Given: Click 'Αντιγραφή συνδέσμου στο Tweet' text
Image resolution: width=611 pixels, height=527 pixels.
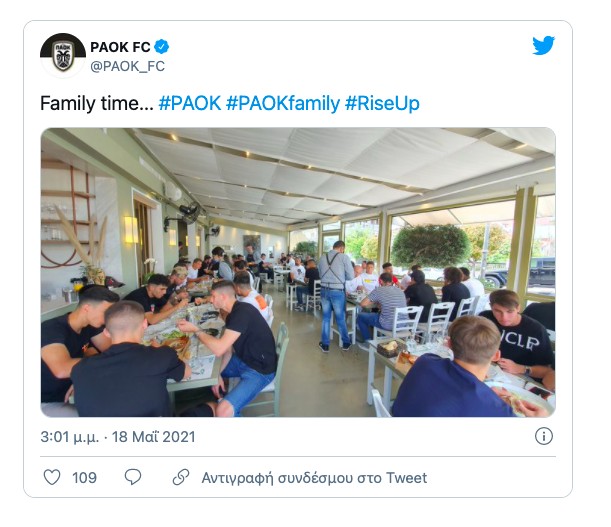Looking at the screenshot, I should coord(314,477).
